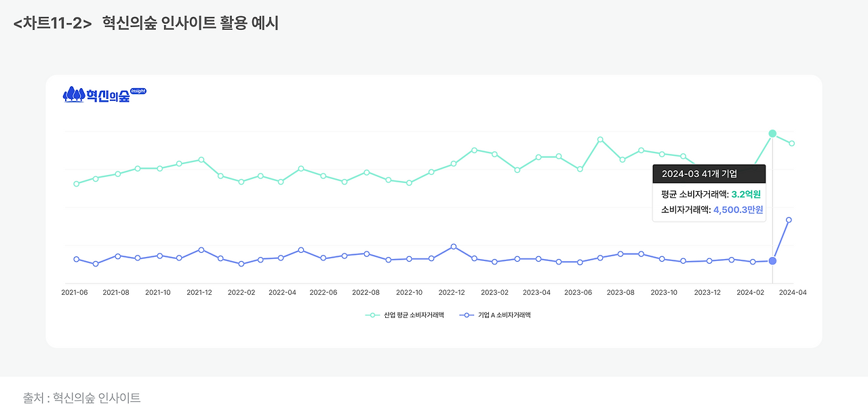
Task: Select the blue 2024-03 data point marker
Action: tap(771, 261)
